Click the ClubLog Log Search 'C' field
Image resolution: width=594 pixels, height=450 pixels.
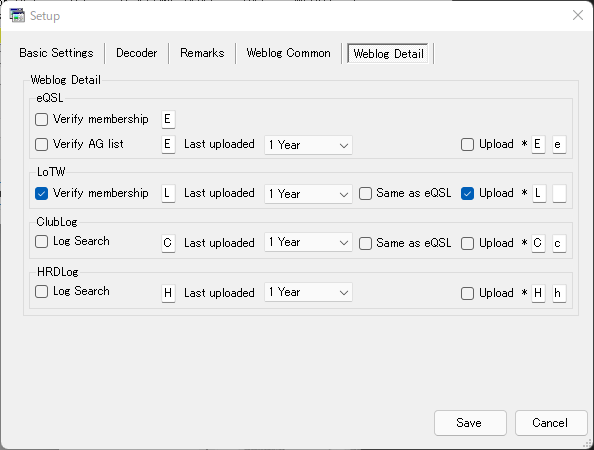point(168,243)
